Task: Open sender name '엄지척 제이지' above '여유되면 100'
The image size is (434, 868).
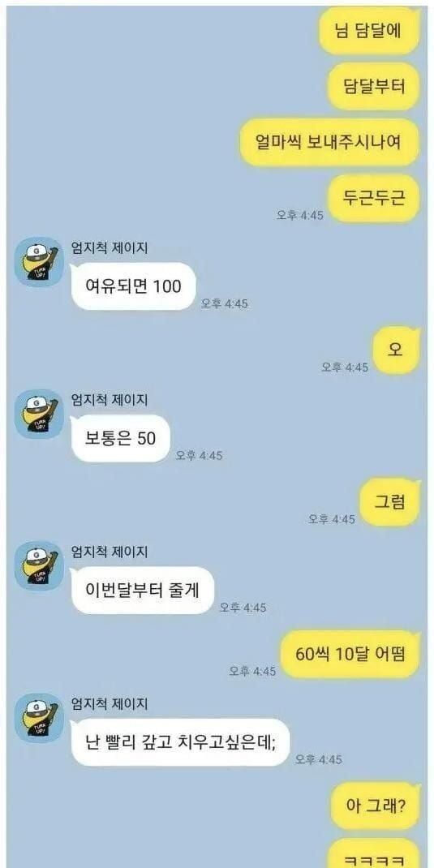Action: [110, 247]
